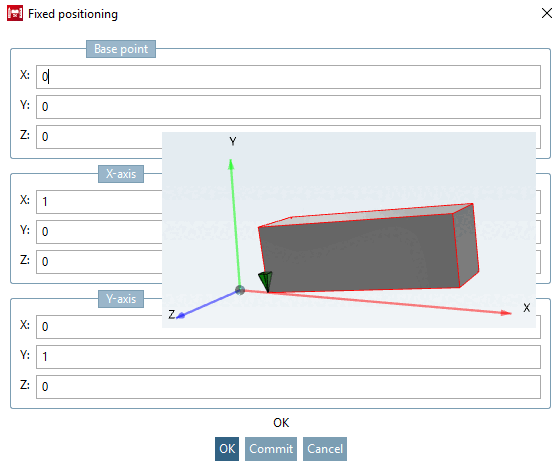Click the Y-axis Y value field

(288, 357)
